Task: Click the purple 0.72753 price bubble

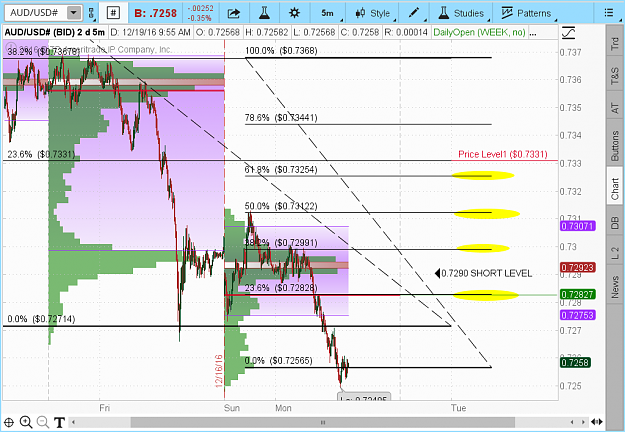Action: click(x=578, y=315)
